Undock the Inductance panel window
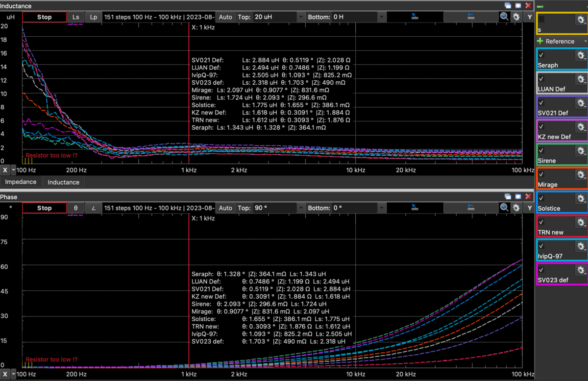This screenshot has width=588, height=381. [508, 5]
